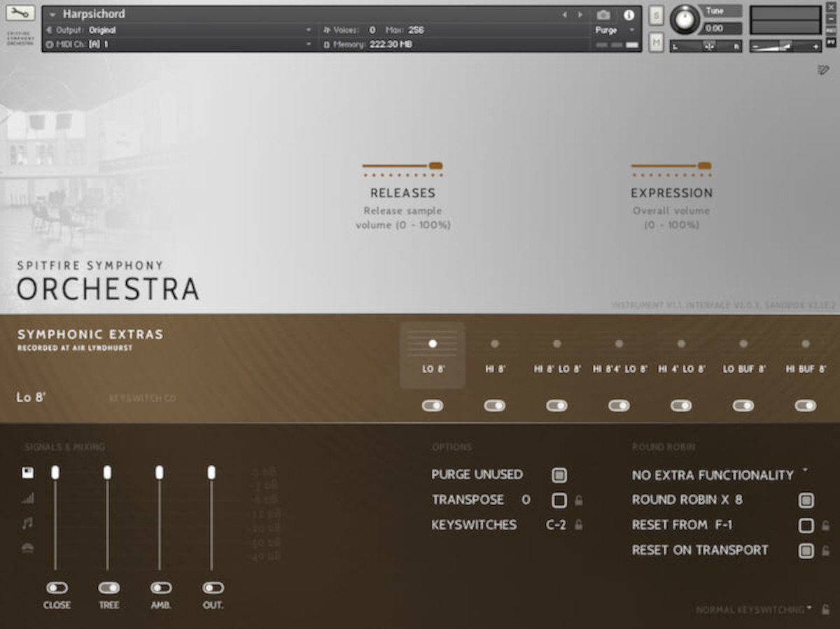Open the Harpsichord instrument name dropdown arrow
The height and width of the screenshot is (629, 840).
(x=52, y=15)
